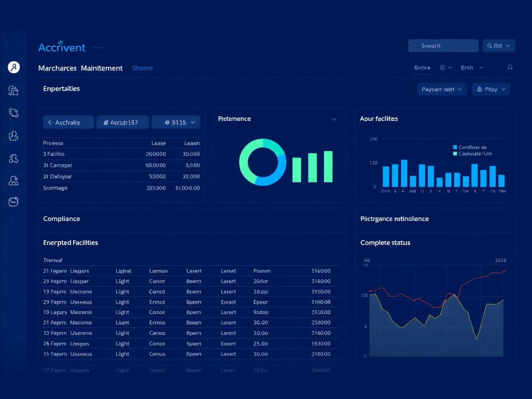532x399 pixels.
Task: Select the Botire tab
Action: [422, 67]
